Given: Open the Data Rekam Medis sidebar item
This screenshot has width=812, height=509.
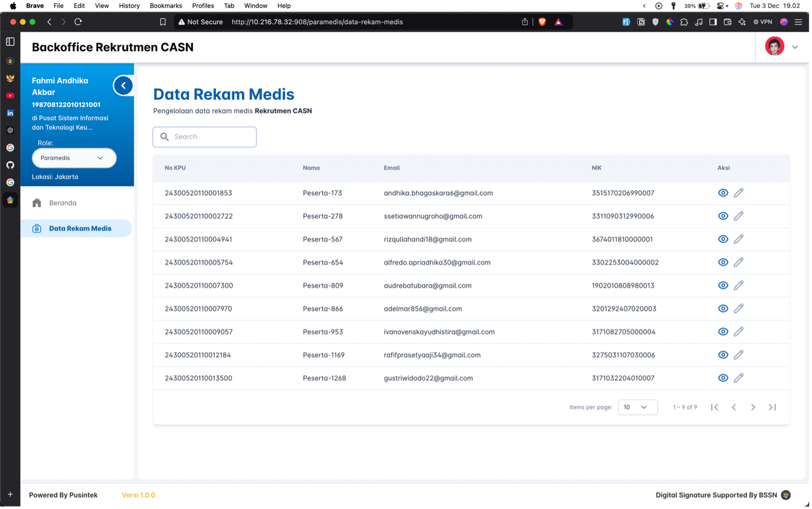Looking at the screenshot, I should (x=80, y=228).
